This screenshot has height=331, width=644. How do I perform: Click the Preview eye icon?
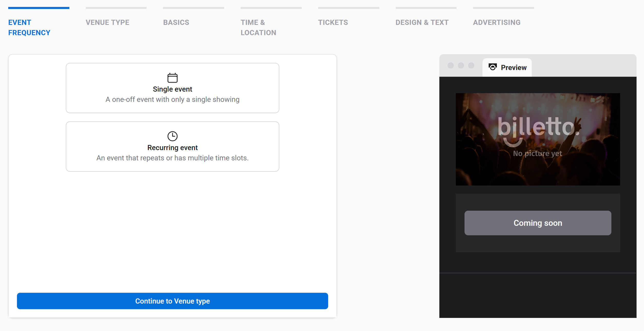coord(493,67)
